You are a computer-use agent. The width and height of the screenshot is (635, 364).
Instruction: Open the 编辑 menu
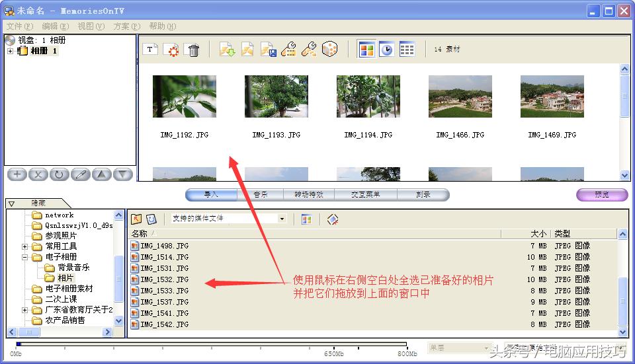[x=55, y=26]
